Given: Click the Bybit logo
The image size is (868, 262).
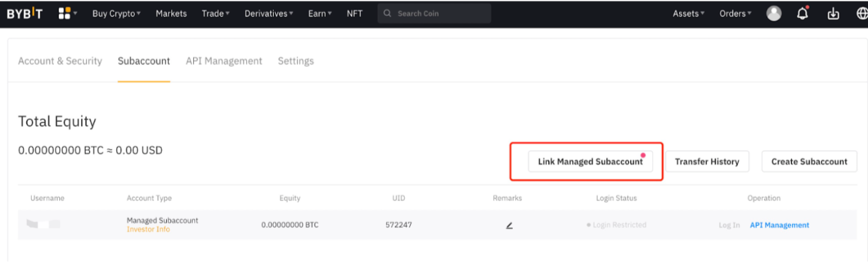Looking at the screenshot, I should tap(24, 13).
